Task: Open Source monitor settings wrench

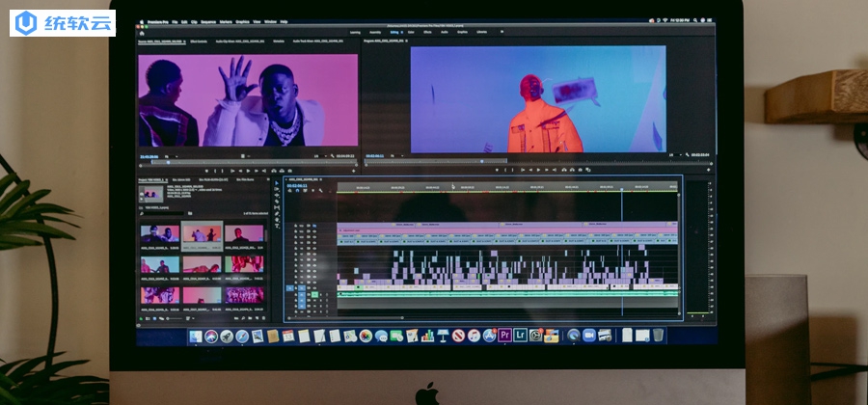Action: click(x=333, y=156)
